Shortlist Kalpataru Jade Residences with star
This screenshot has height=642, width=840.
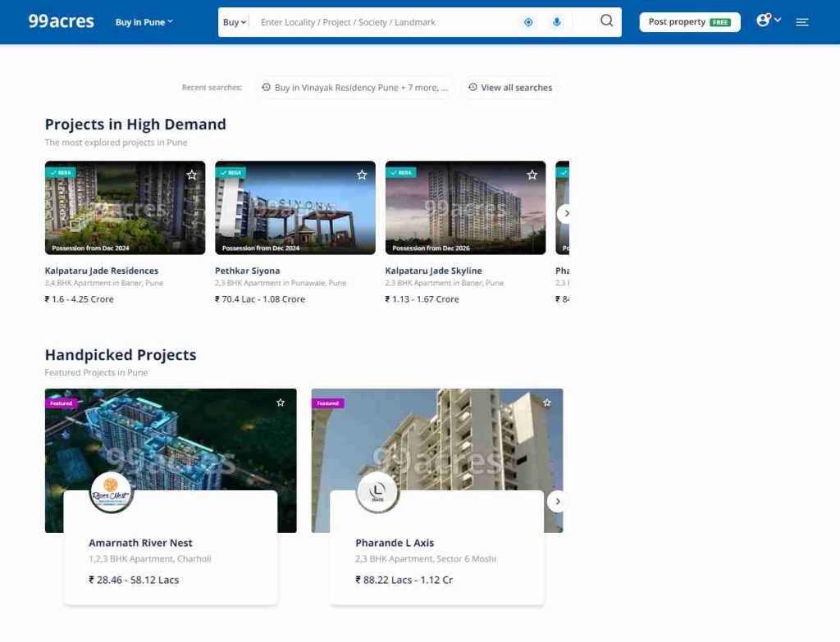point(192,175)
